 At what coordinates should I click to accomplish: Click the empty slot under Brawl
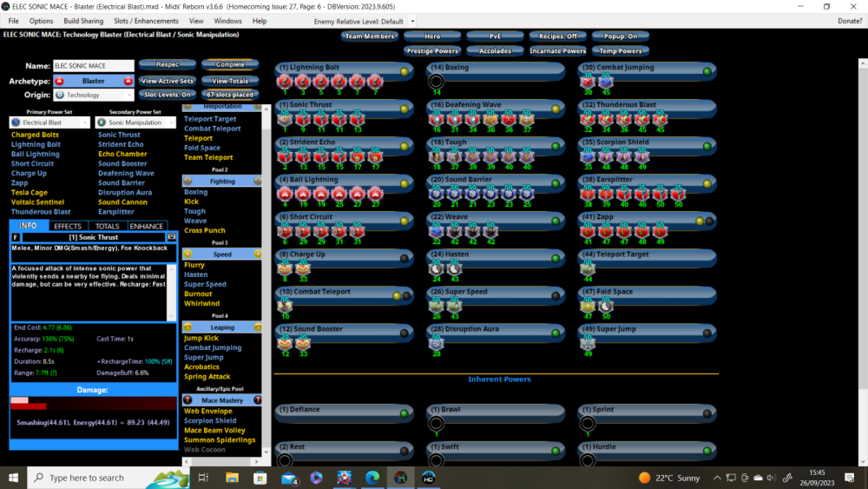[437, 423]
